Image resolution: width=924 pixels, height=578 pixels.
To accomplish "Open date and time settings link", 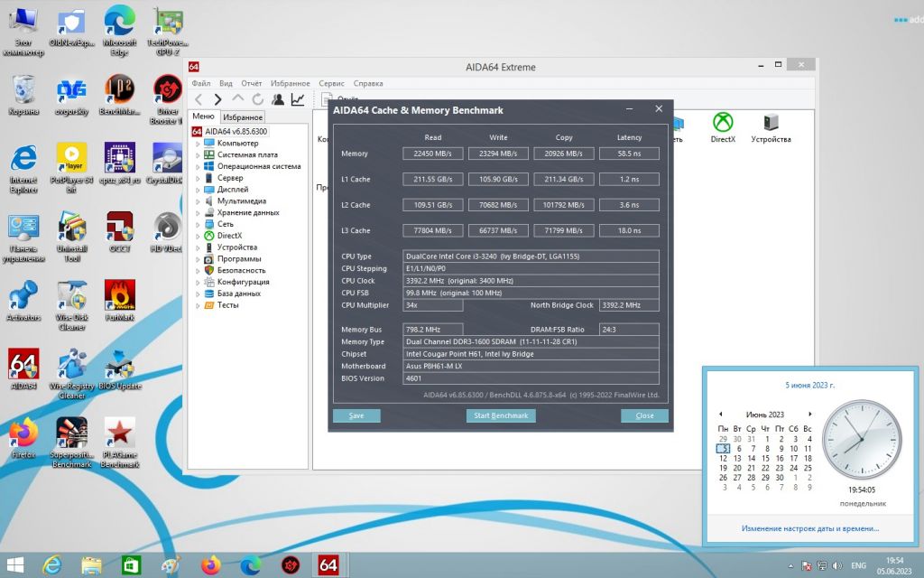I will (810, 528).
